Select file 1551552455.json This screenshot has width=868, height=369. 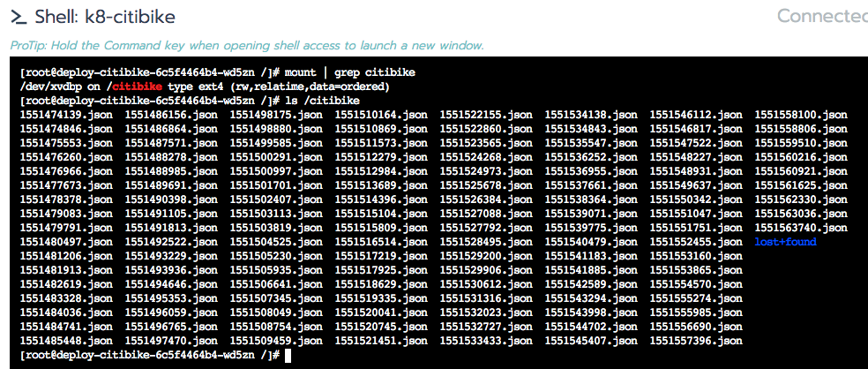(x=696, y=242)
